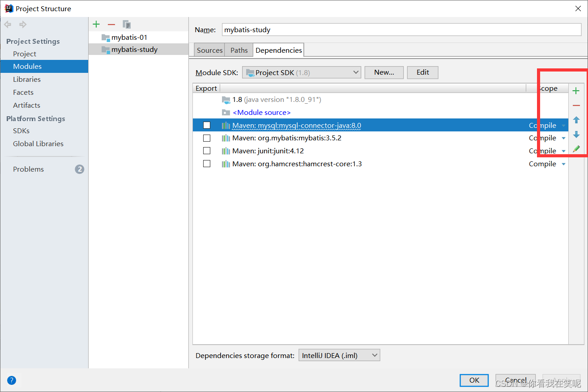Add a new module with green plus

pyautogui.click(x=96, y=24)
